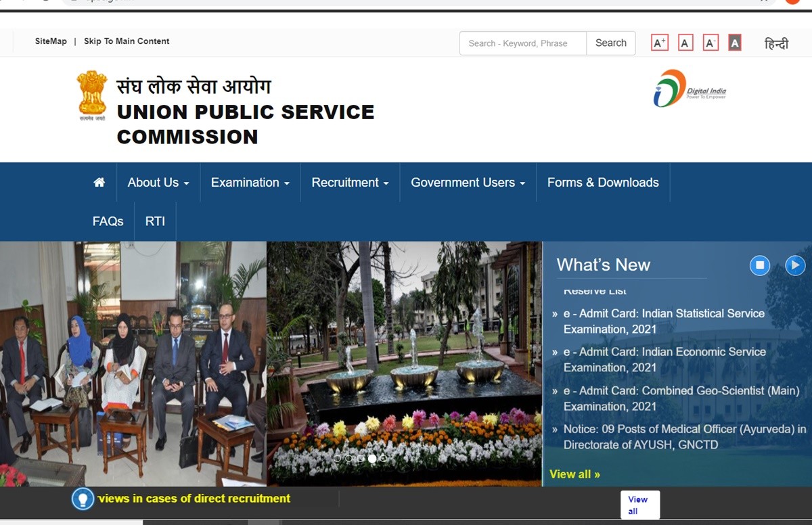The height and width of the screenshot is (525, 812).
Task: Go to Forms & Downloads
Action: coord(603,183)
